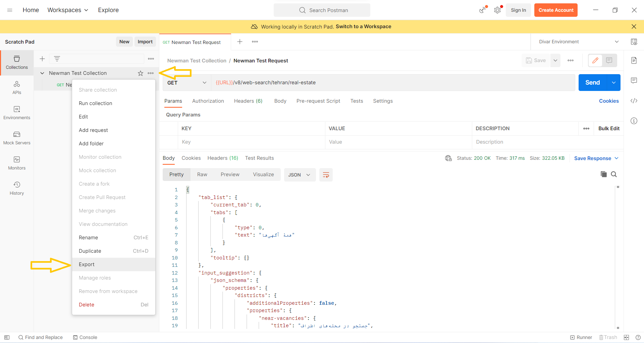The height and width of the screenshot is (343, 644).
Task: Click the Import button
Action: [145, 42]
